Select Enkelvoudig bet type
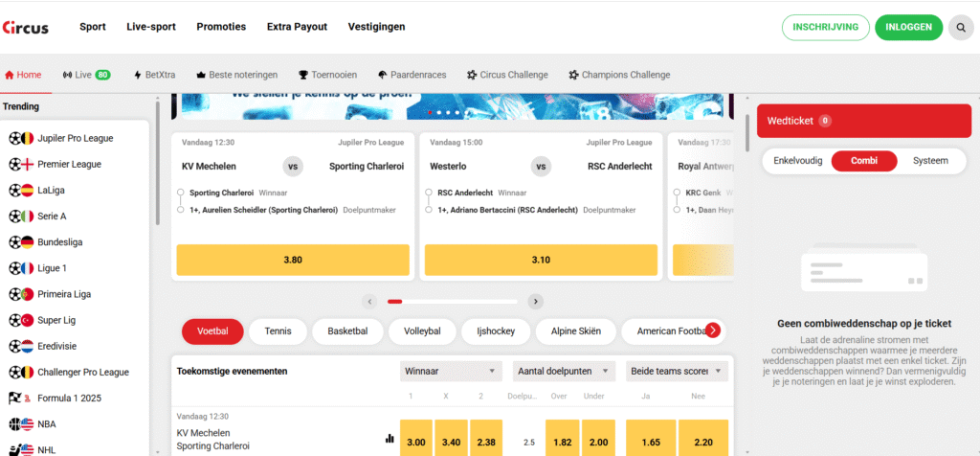 coord(797,161)
